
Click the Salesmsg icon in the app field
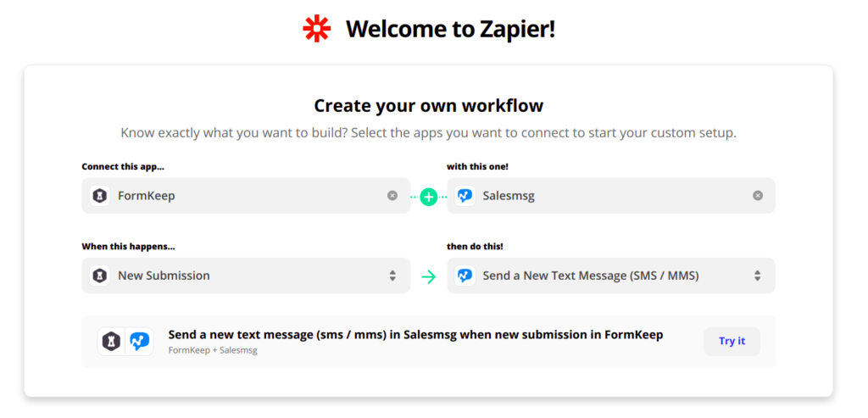pos(465,196)
